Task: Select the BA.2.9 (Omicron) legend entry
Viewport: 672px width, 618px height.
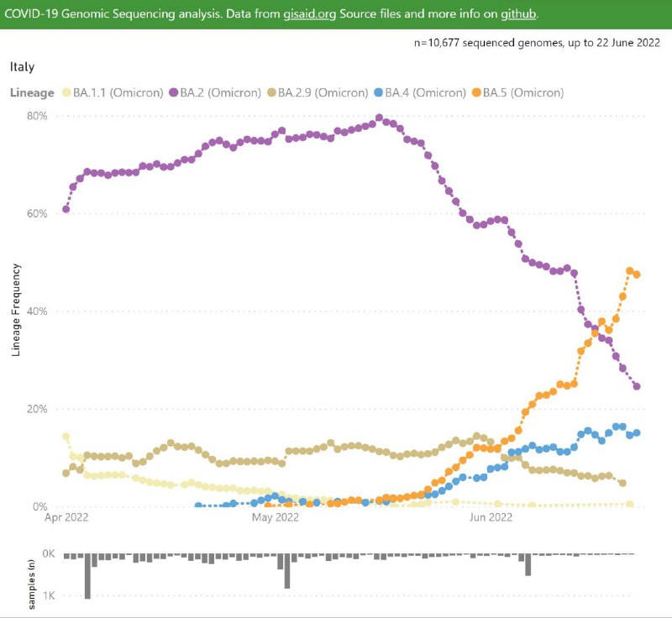Action: [318, 92]
